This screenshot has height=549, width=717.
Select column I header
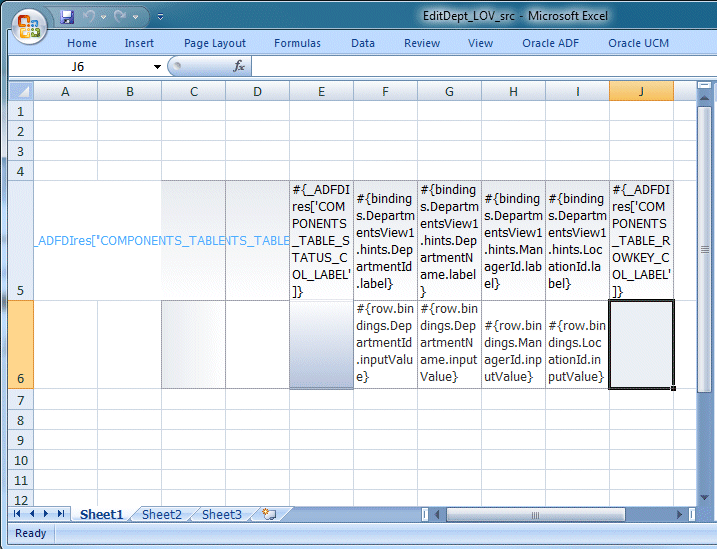tap(578, 91)
